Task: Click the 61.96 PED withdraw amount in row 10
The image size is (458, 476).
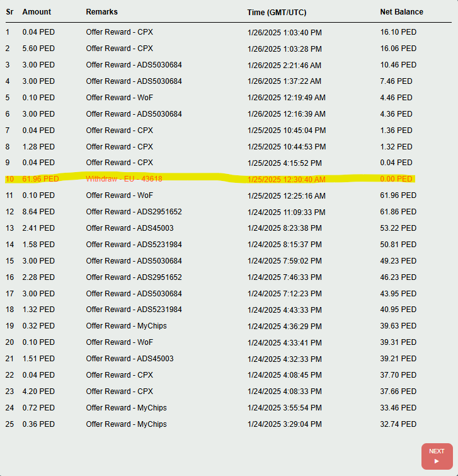Action: coord(41,179)
